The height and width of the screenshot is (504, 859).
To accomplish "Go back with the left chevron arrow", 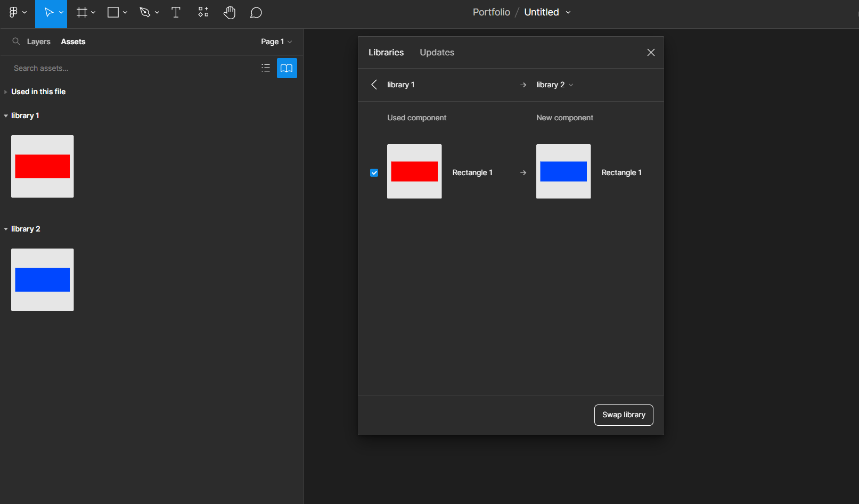I will (374, 85).
